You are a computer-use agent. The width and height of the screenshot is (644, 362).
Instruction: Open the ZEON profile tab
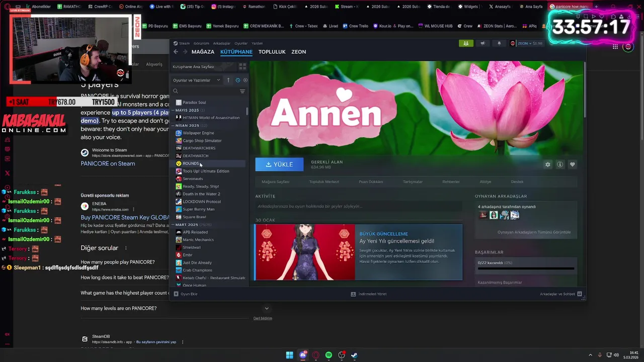point(298,52)
